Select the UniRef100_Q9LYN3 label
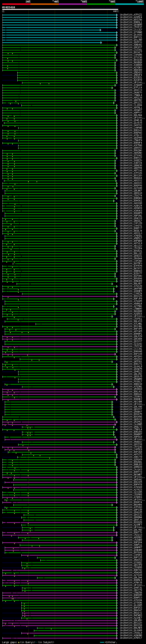 click(131, 530)
